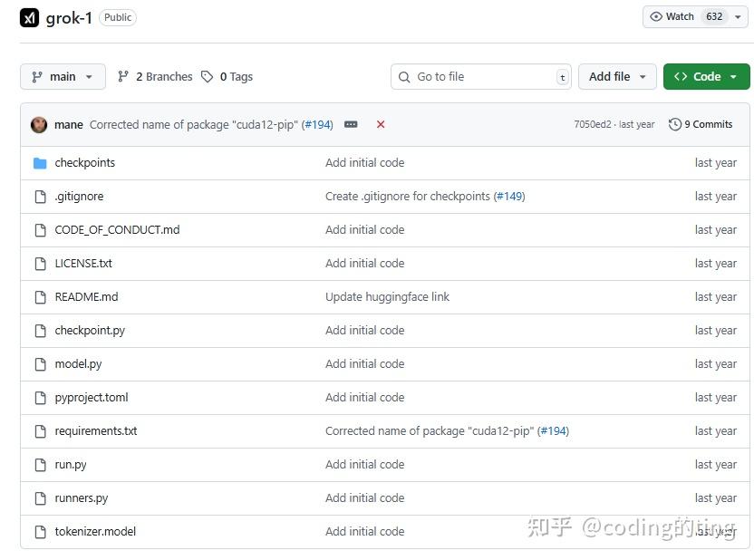Screen dimensions: 754x560
Task: Expand commit details ellipsis button
Action: [351, 124]
